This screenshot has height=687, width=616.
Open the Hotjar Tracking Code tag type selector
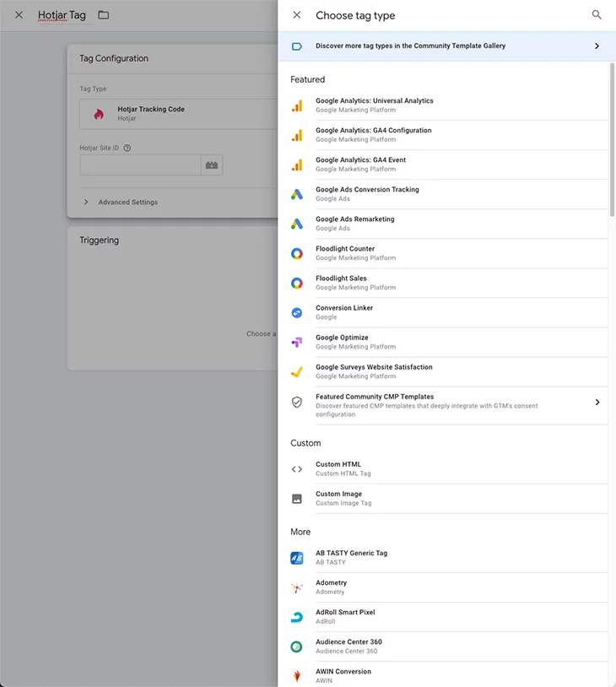(178, 114)
